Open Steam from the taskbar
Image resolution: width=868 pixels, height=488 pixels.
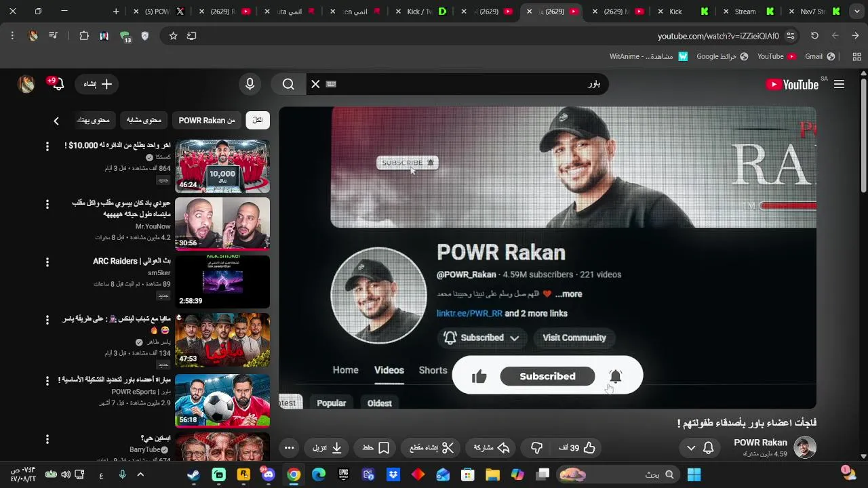(x=194, y=475)
